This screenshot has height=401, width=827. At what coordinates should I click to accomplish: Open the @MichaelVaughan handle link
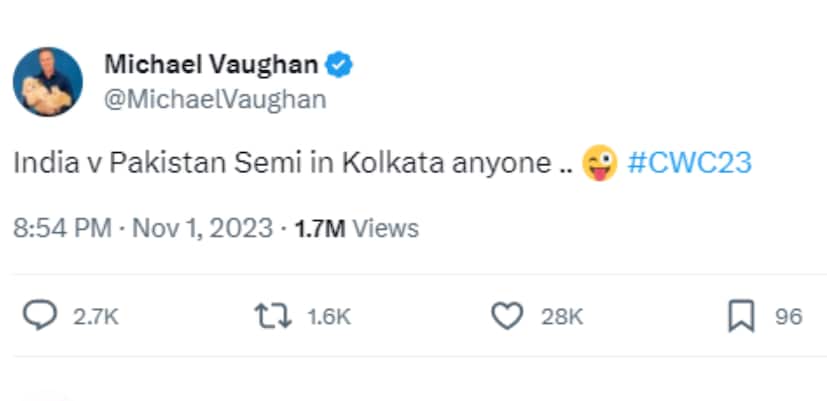click(215, 100)
